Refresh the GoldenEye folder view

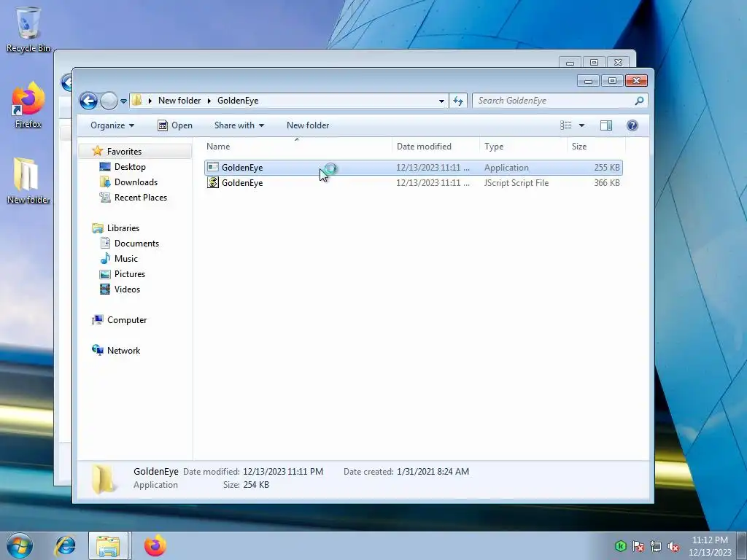tap(458, 101)
